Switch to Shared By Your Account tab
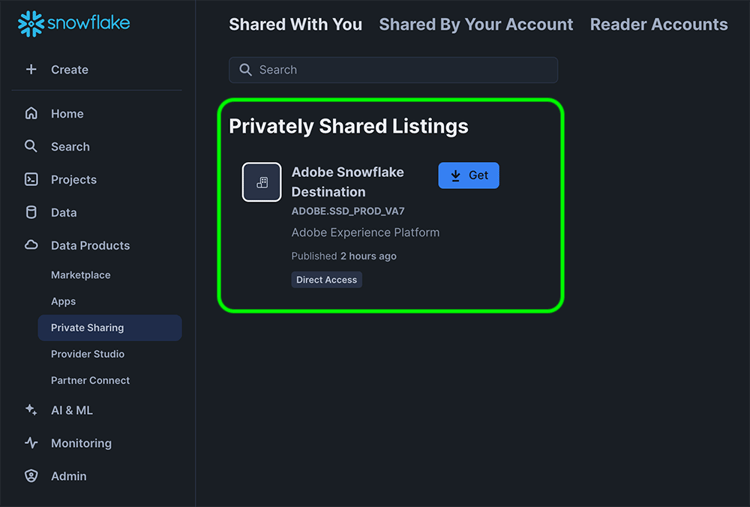 (x=476, y=24)
